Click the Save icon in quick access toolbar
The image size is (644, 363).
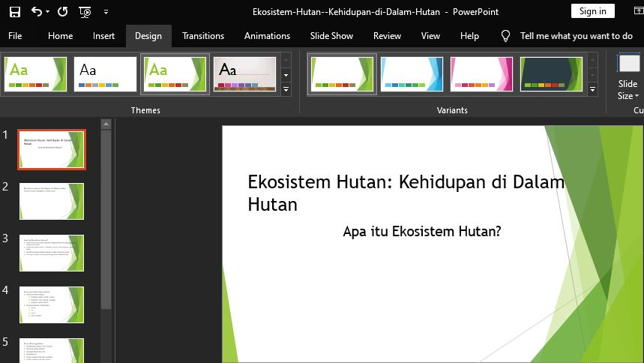[x=15, y=11]
